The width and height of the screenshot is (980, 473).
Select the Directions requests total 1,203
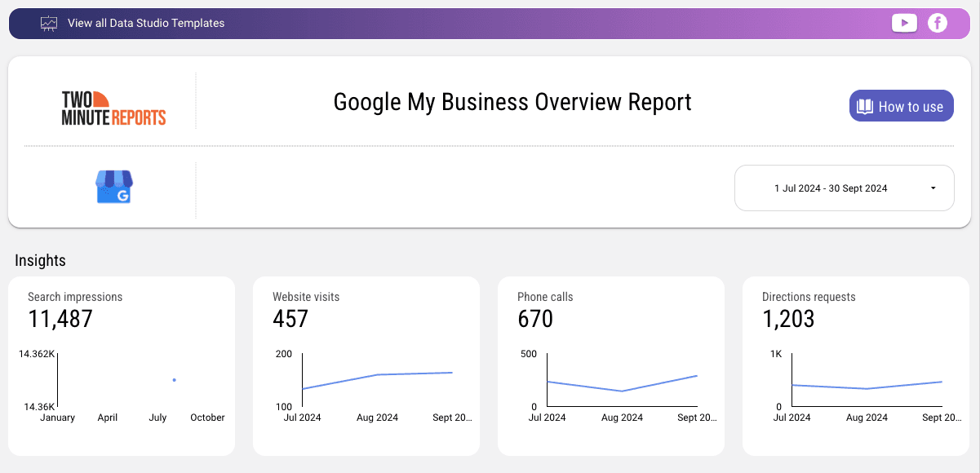pos(787,319)
